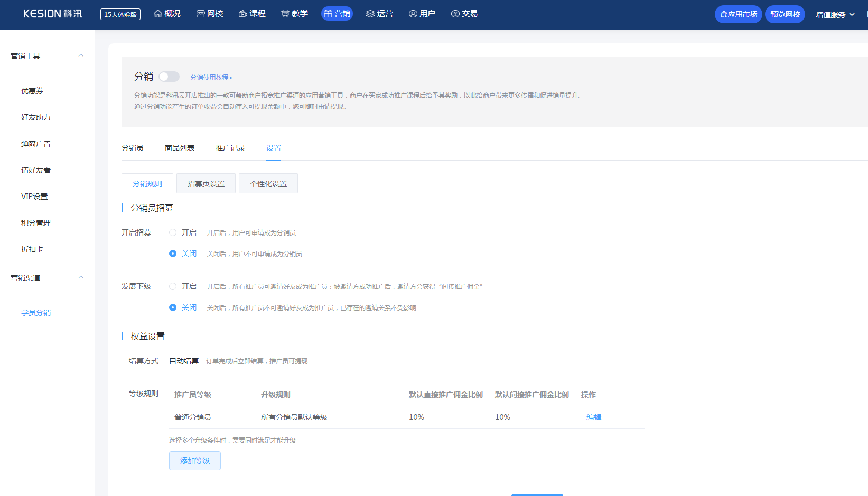Screen dimensions: 868x496
Task: Click 所有分销员默认等级 cell
Action: pyautogui.click(x=294, y=417)
